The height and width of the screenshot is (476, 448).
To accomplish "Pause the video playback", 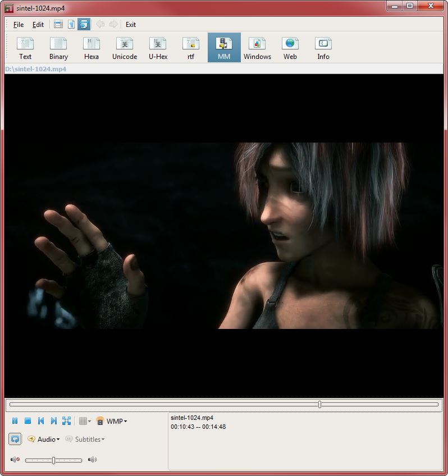I will (x=15, y=421).
